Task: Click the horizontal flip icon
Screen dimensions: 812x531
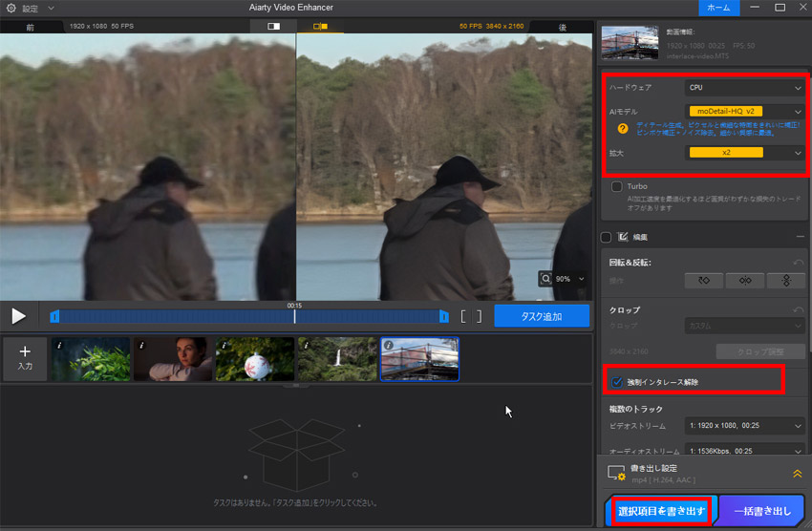Action: 745,281
